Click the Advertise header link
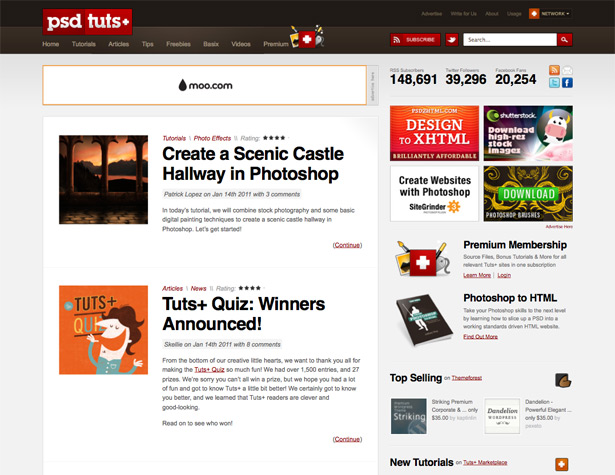The image size is (615, 475). tap(431, 14)
